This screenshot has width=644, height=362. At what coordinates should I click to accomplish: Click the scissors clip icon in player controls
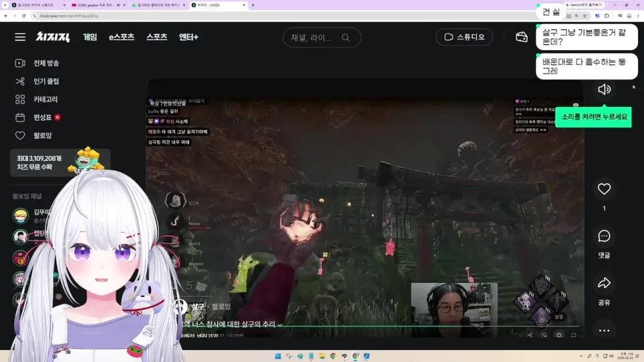529,335
